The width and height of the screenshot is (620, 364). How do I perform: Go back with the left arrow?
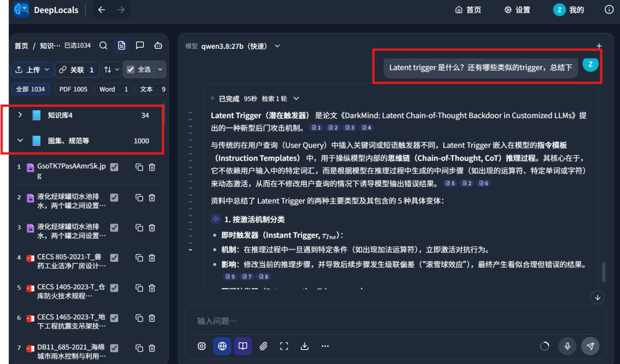pyautogui.click(x=102, y=10)
